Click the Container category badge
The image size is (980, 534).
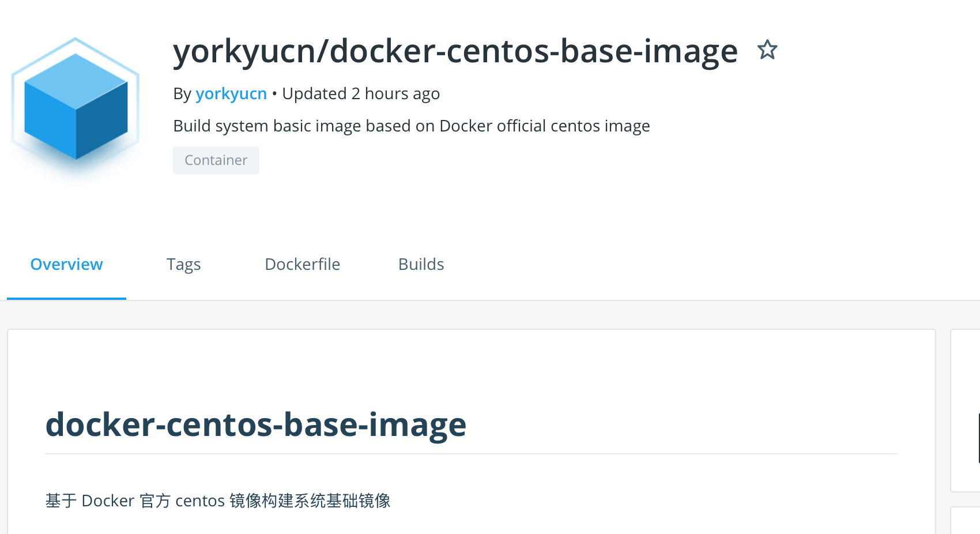pyautogui.click(x=216, y=160)
